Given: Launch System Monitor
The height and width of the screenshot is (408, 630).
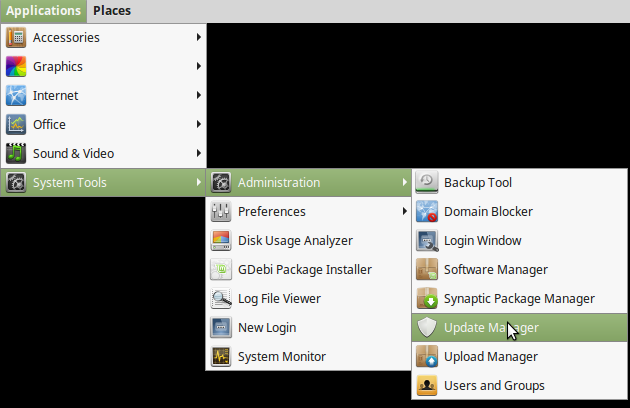Looking at the screenshot, I should tap(309, 356).
